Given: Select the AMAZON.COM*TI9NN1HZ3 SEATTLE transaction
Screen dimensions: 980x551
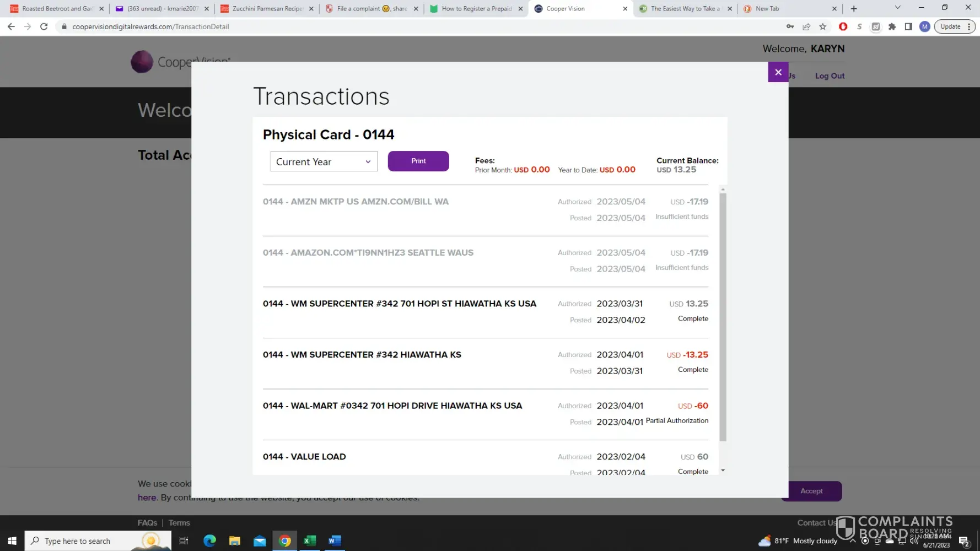Looking at the screenshot, I should point(486,261).
